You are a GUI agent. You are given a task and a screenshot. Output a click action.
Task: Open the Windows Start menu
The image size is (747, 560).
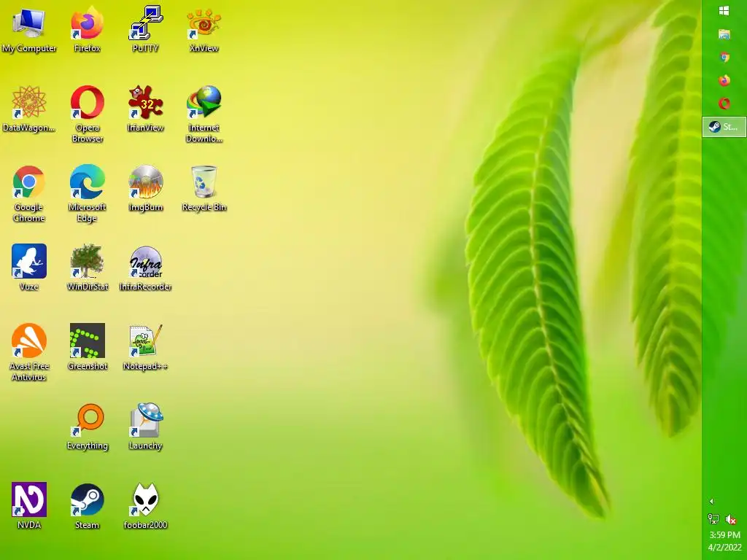(x=724, y=11)
